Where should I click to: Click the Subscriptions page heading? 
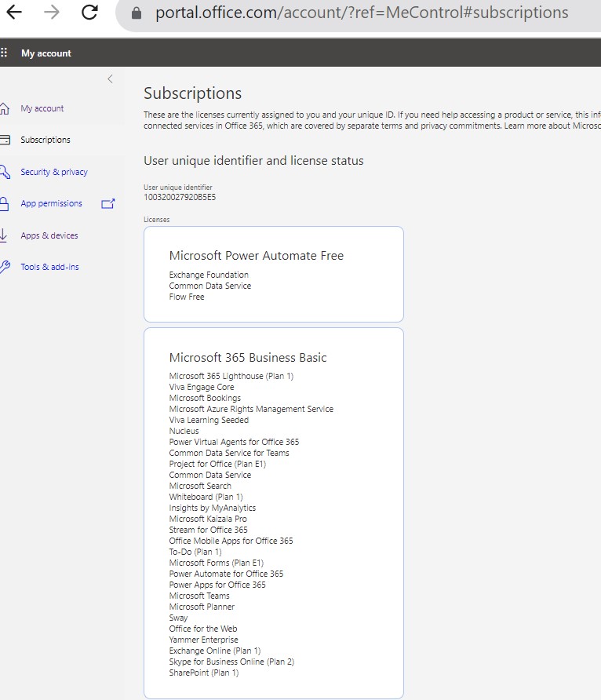point(193,93)
